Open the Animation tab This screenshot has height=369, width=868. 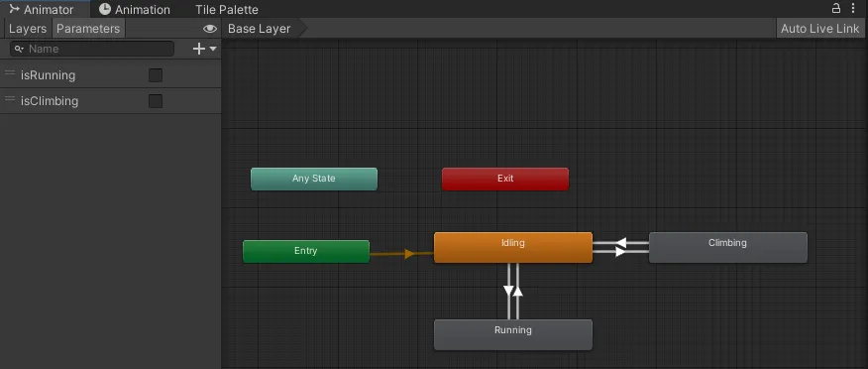pos(135,9)
